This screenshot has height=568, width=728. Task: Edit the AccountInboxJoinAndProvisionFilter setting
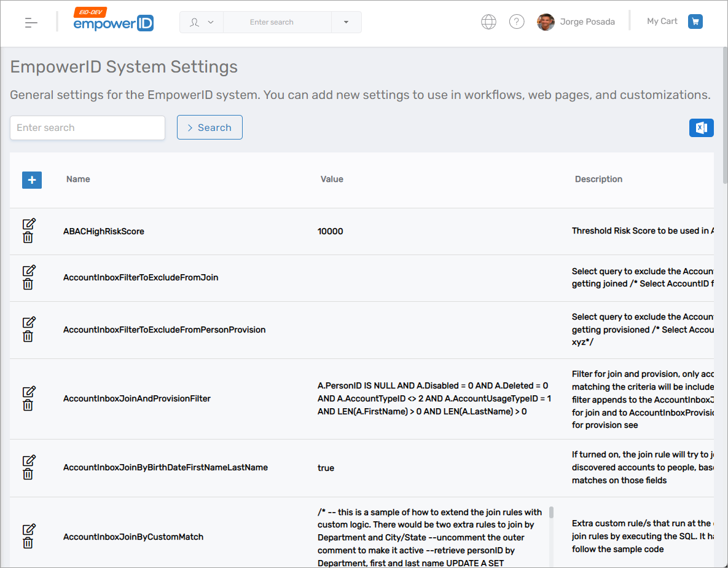pyautogui.click(x=28, y=392)
